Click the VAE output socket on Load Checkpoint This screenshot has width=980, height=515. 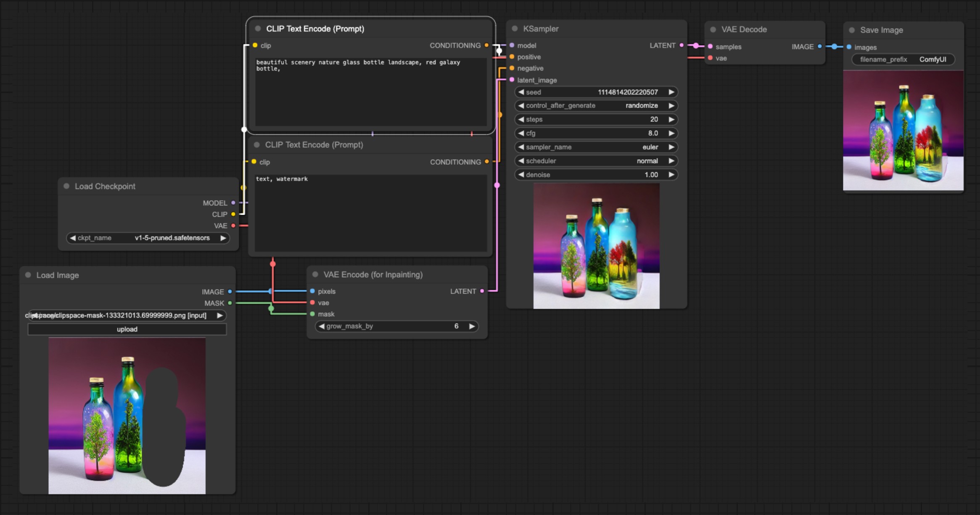coord(233,226)
